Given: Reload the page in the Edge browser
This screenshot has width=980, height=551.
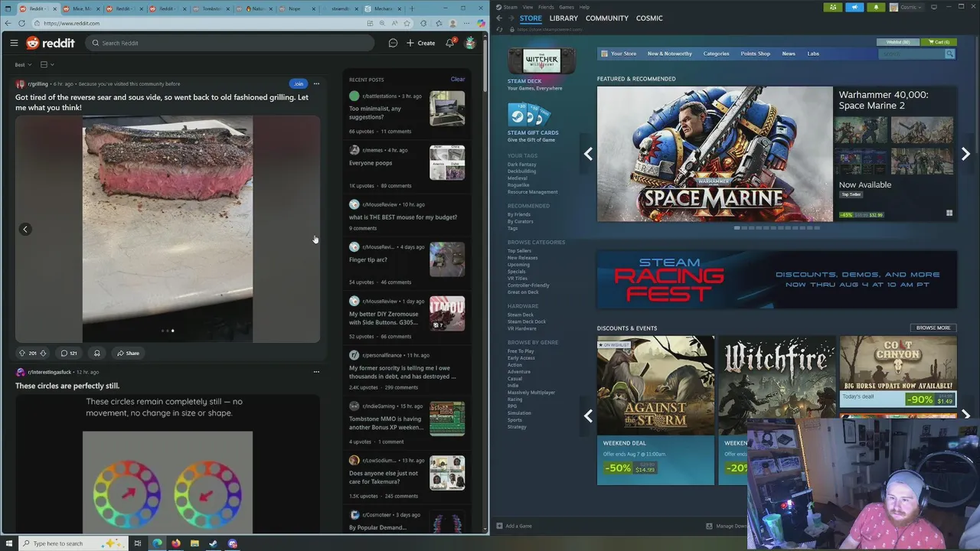Looking at the screenshot, I should pyautogui.click(x=21, y=23).
